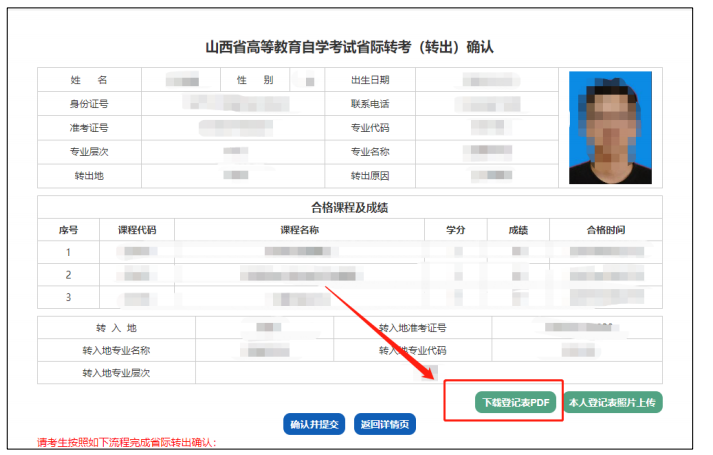Click the 转入地专业层次 label cell

116,373
